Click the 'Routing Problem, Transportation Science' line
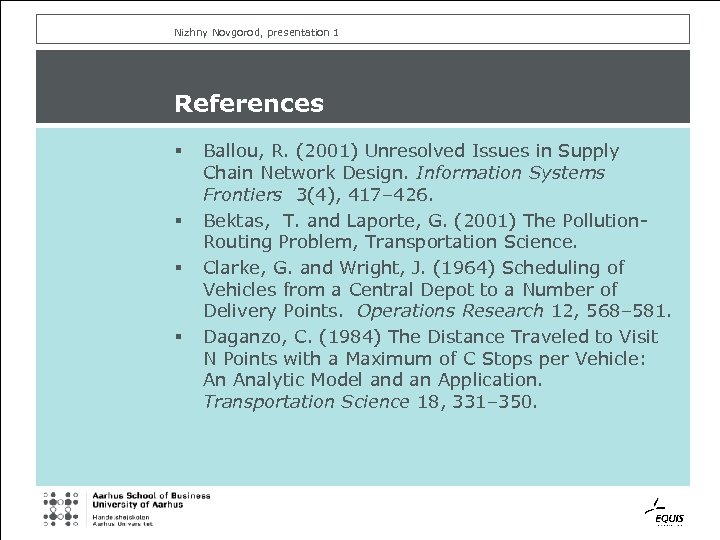 tap(390, 242)
